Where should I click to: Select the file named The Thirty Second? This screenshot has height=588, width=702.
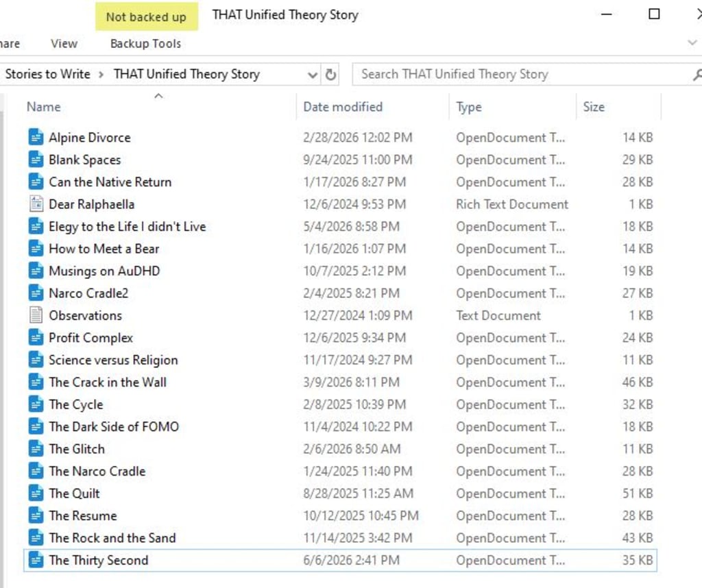[x=99, y=561]
